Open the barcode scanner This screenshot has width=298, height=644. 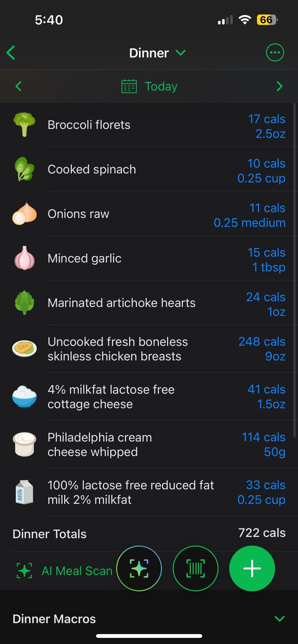pyautogui.click(x=196, y=568)
